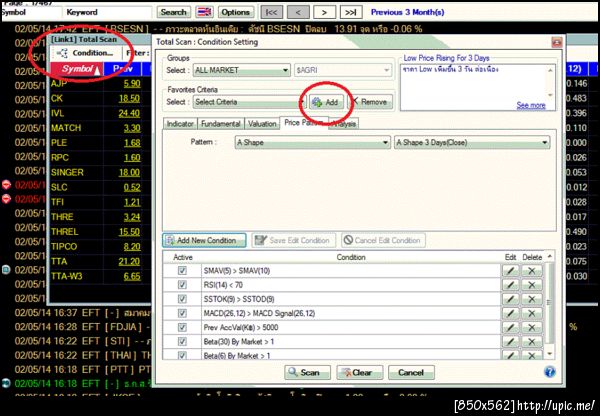Select the IVL symbol row
600x416 pixels.
click(x=101, y=113)
